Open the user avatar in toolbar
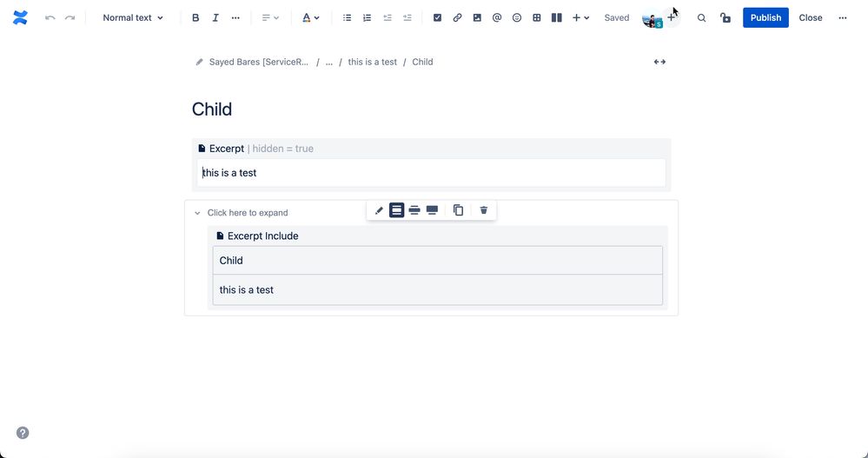The height and width of the screenshot is (458, 868). (652, 19)
